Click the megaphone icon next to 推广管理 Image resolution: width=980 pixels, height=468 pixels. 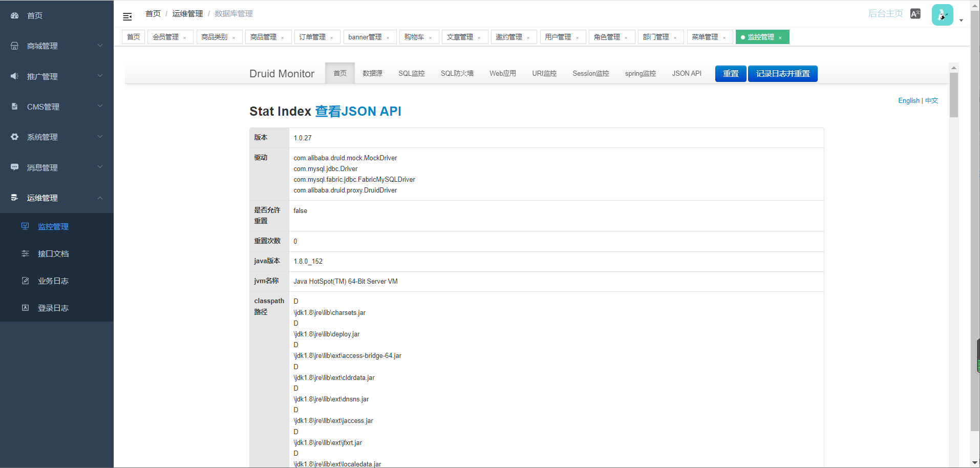pos(15,76)
